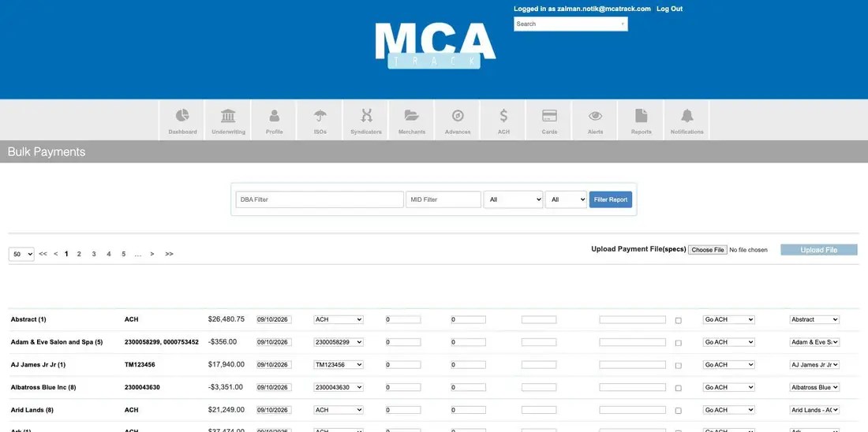Open the Go ACH dropdown for Albatross Blue
868x432 pixels.
728,388
